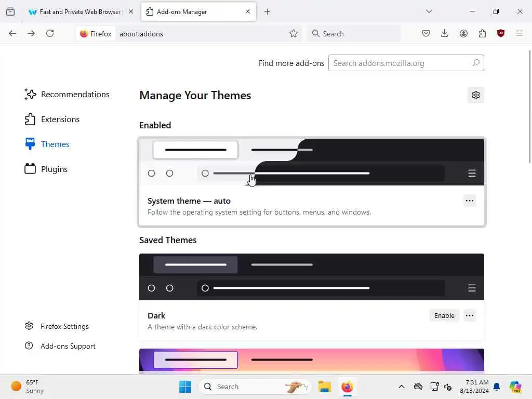Open the Extensions puzzle toolbar icon
532x399 pixels.
pos(482,33)
